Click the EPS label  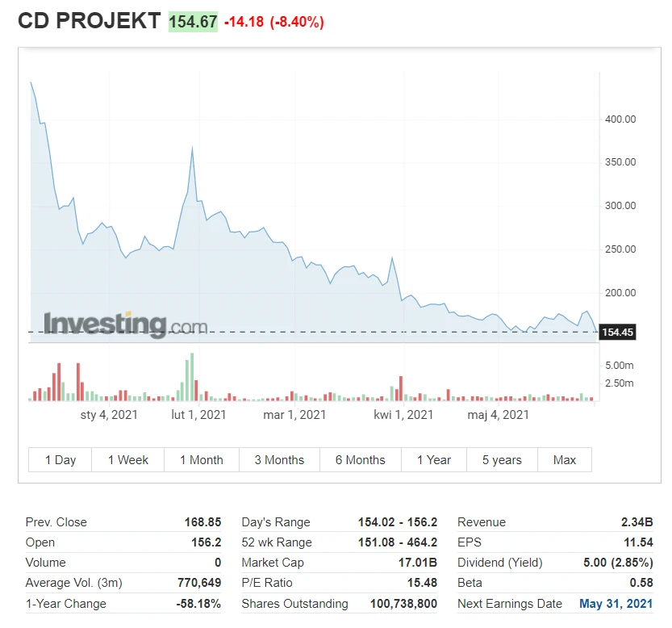[470, 542]
